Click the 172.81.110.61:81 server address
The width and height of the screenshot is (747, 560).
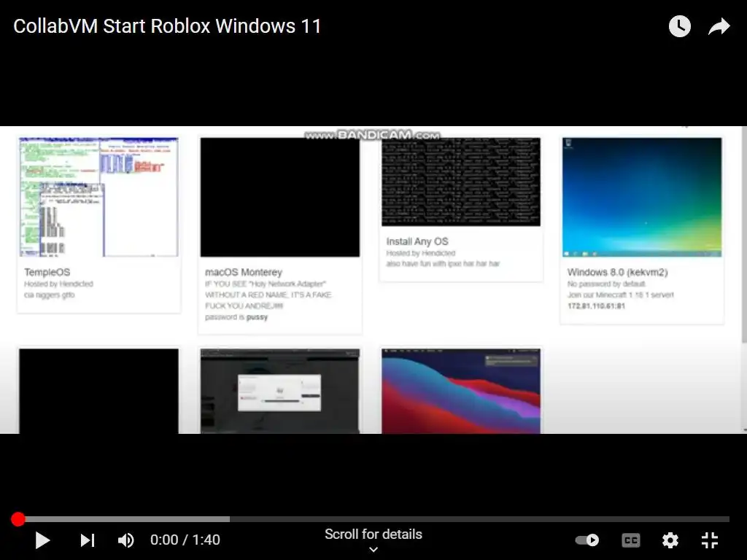596,306
